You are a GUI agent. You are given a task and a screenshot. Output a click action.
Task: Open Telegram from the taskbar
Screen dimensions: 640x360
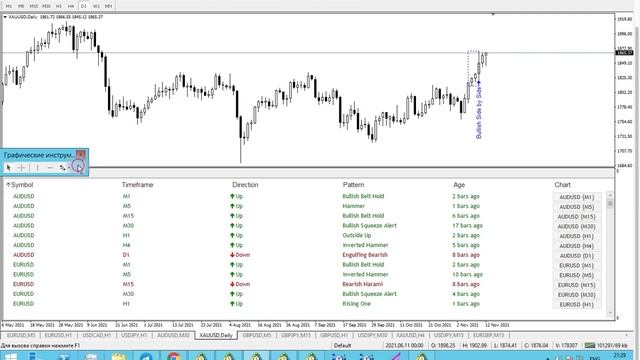(146, 356)
